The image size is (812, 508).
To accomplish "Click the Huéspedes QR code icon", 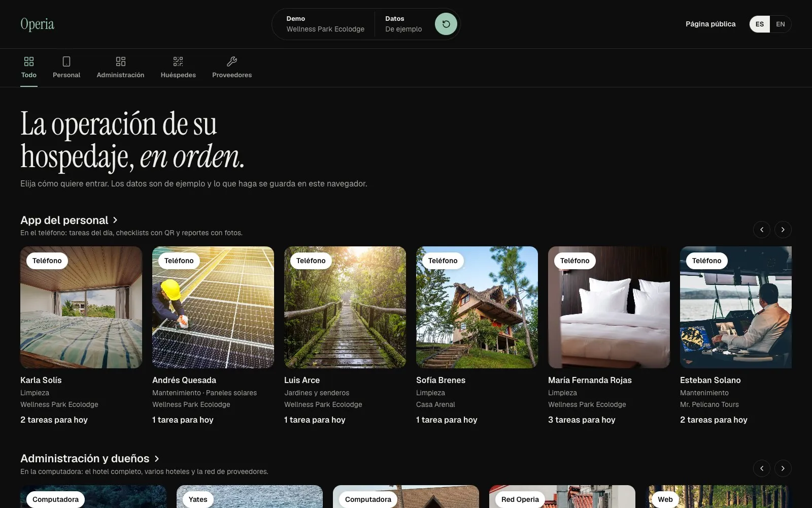I will click(x=178, y=61).
